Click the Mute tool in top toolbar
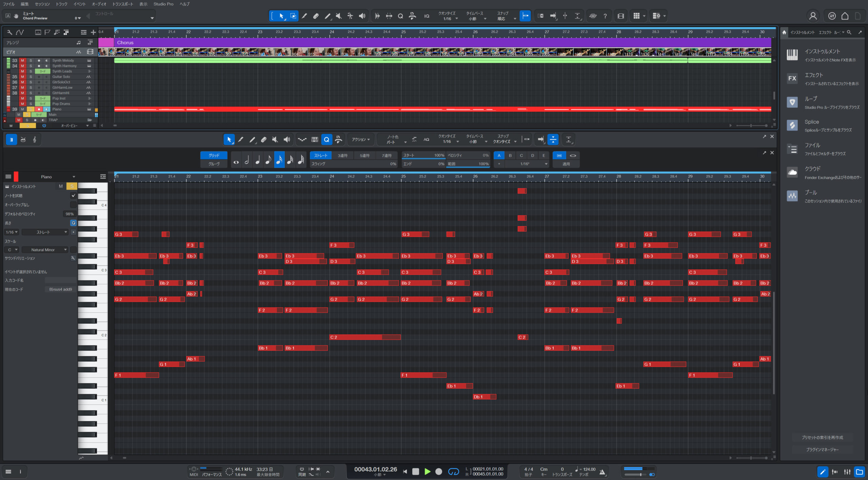 338,16
